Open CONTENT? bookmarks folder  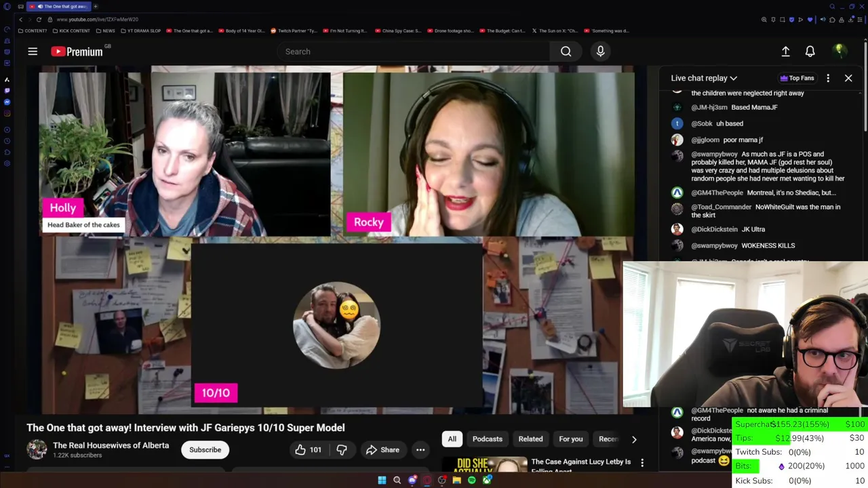33,30
